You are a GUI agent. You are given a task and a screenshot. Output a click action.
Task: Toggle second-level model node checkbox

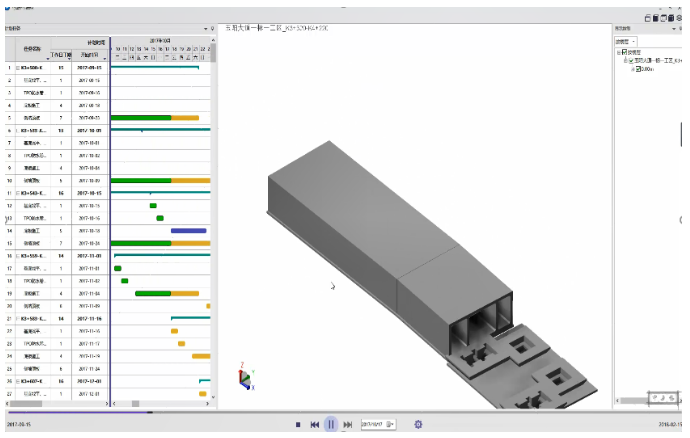pos(631,60)
